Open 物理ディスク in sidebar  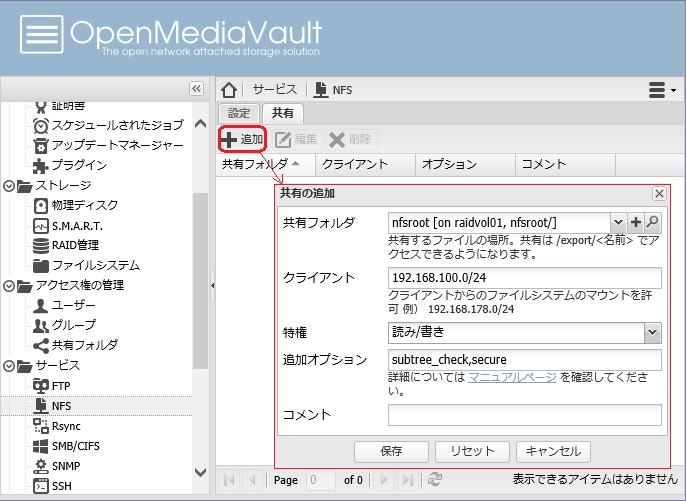pyautogui.click(x=76, y=205)
